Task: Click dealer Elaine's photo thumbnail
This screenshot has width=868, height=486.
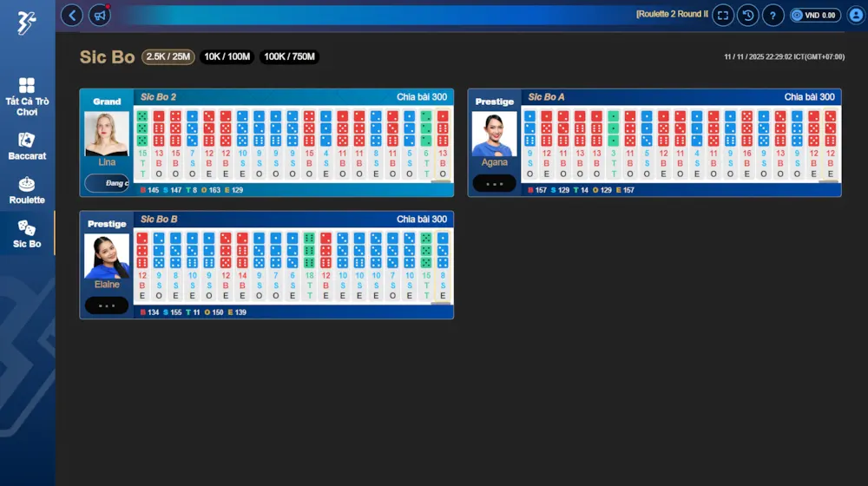Action: [x=107, y=256]
